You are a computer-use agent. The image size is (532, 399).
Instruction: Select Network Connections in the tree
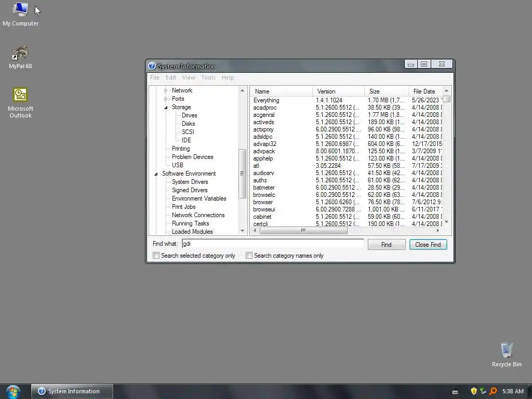pyautogui.click(x=198, y=215)
